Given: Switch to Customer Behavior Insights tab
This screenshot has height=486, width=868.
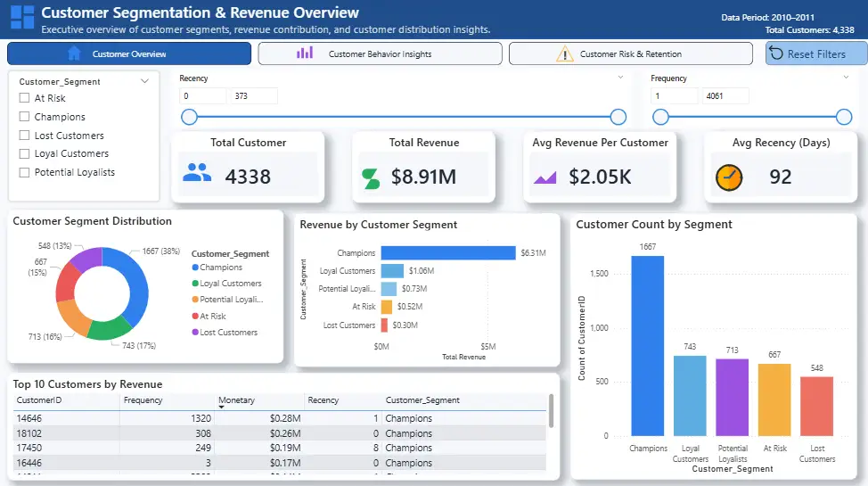Looking at the screenshot, I should [x=380, y=54].
